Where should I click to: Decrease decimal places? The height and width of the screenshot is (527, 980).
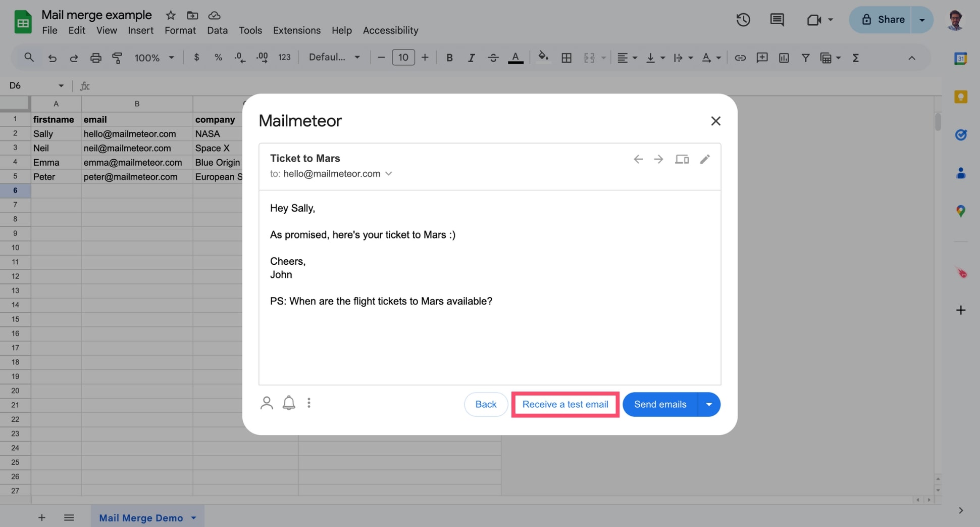pos(240,58)
